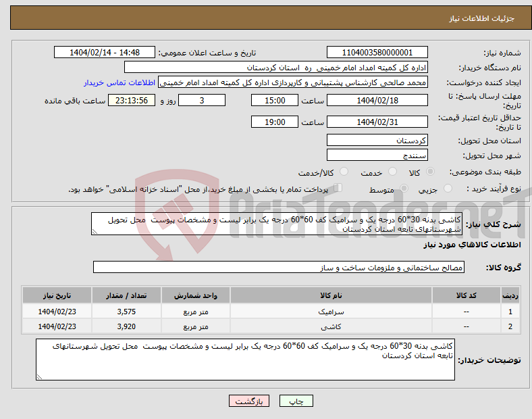
Task: Click the کد کالا column header
Action: click(x=467, y=295)
